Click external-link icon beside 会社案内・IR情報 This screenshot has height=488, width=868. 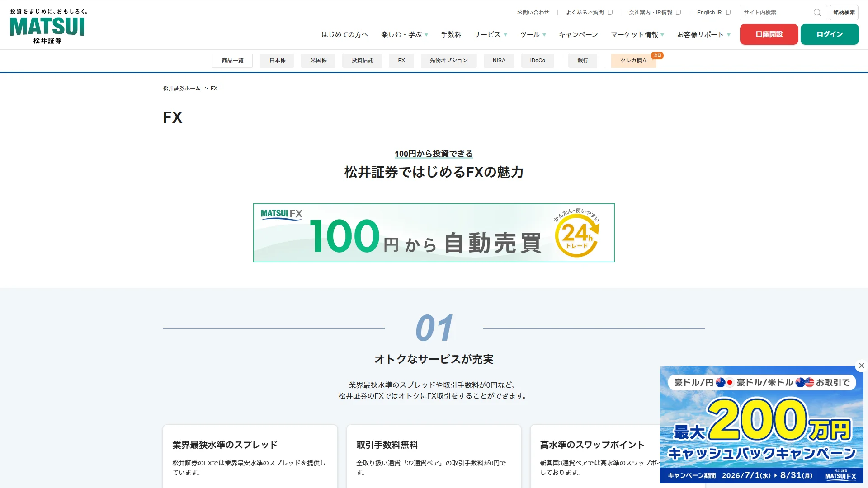click(x=678, y=13)
